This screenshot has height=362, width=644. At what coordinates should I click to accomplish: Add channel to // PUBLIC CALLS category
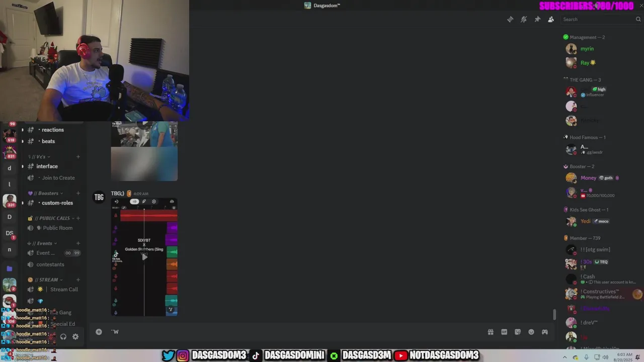(x=79, y=218)
